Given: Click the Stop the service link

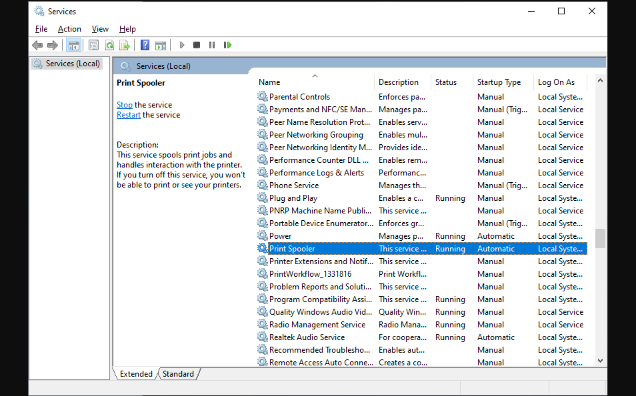Looking at the screenshot, I should click(x=125, y=105).
